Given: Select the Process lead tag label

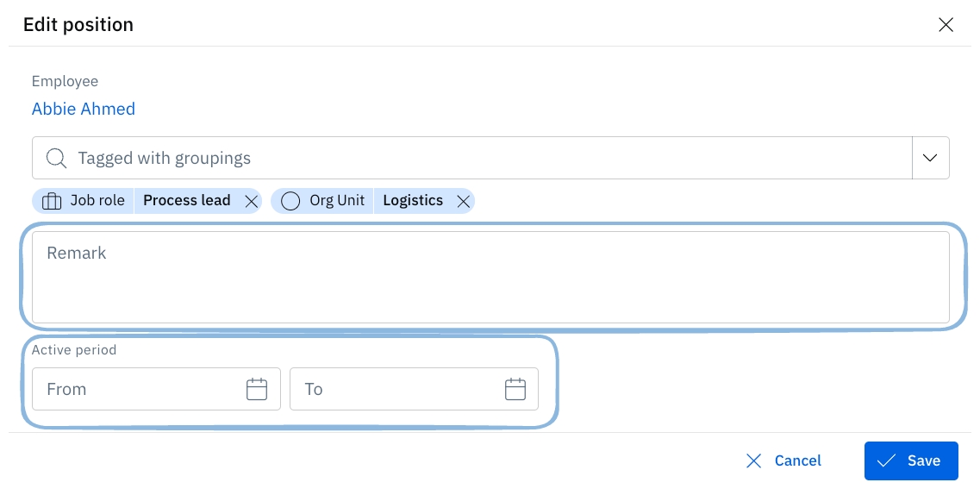Looking at the screenshot, I should [x=187, y=201].
